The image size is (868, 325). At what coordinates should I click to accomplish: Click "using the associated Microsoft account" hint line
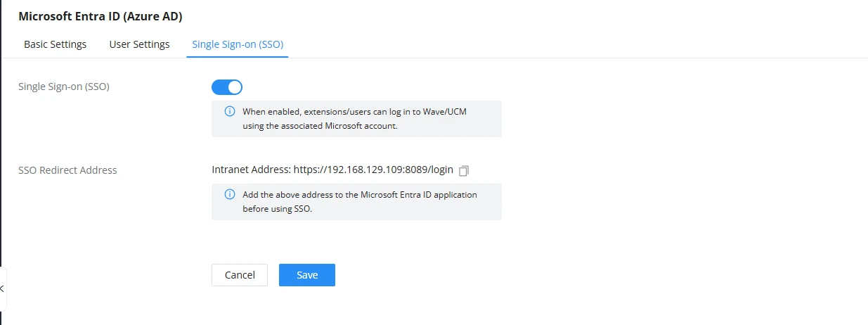tap(320, 127)
